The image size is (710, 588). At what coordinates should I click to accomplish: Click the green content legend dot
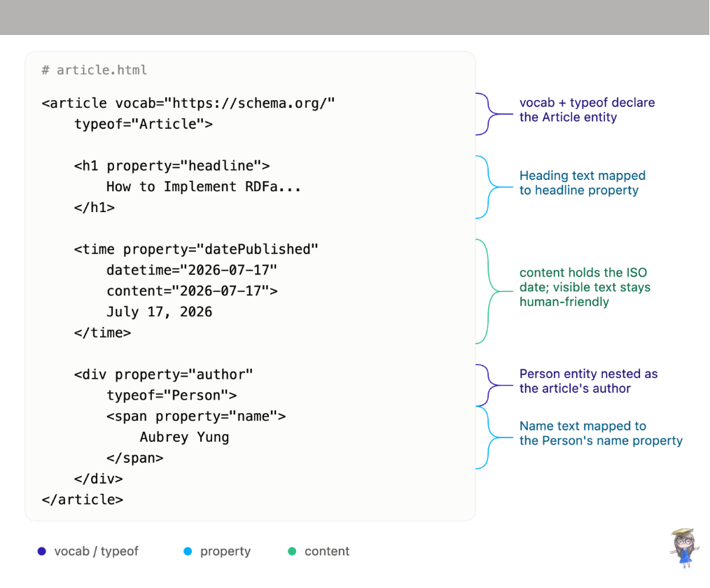[292, 551]
